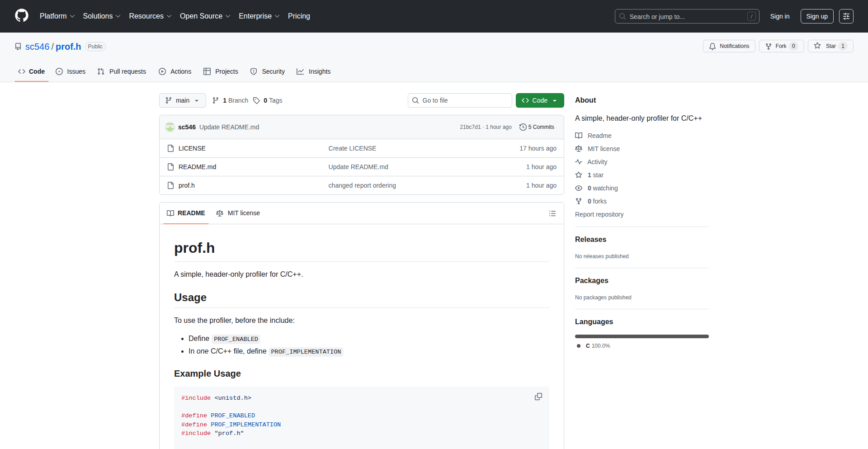
Task: Select the MIT license tab in README panel
Action: pyautogui.click(x=238, y=213)
